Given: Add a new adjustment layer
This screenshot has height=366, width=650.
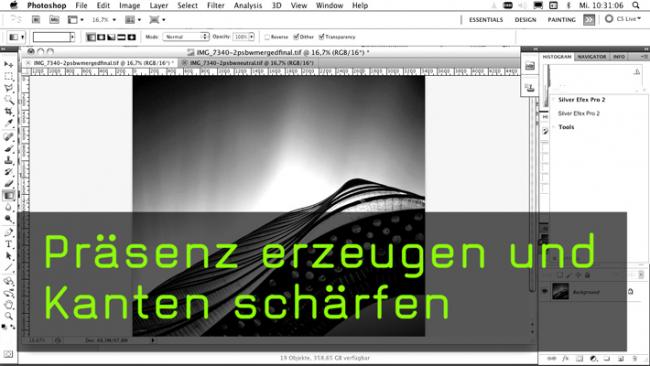Looking at the screenshot, I should (593, 359).
